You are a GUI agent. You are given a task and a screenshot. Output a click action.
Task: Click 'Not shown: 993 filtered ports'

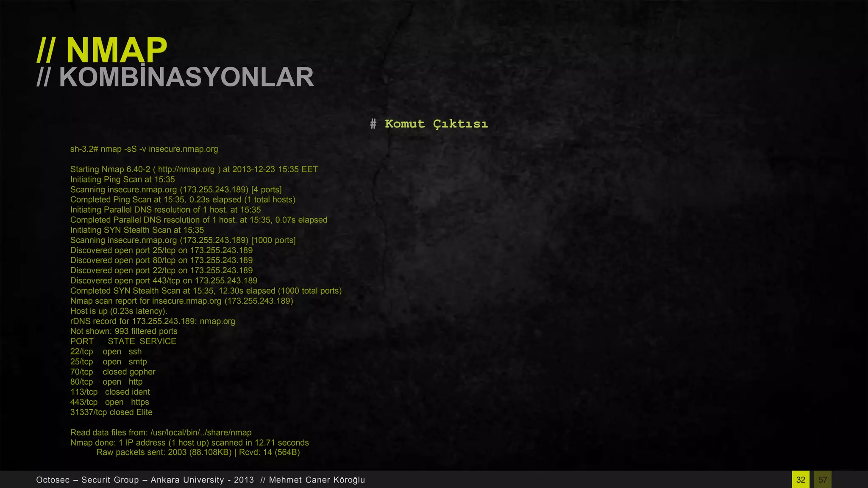pos(124,331)
